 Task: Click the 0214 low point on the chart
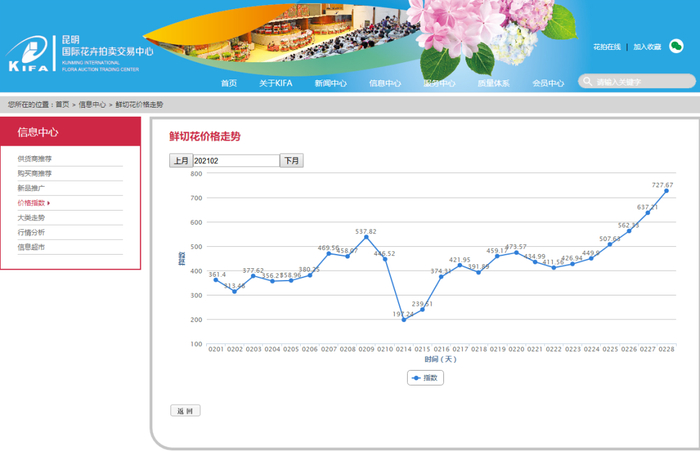point(404,320)
